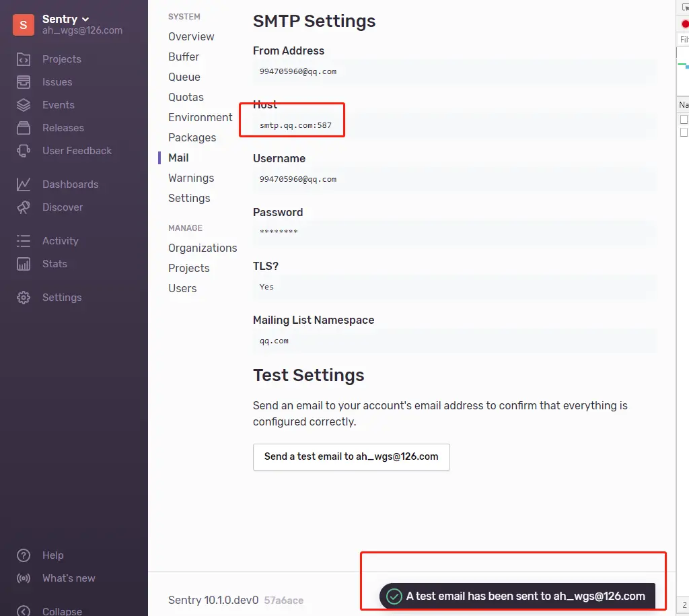Select Environment in System admin menu

pyautogui.click(x=201, y=117)
